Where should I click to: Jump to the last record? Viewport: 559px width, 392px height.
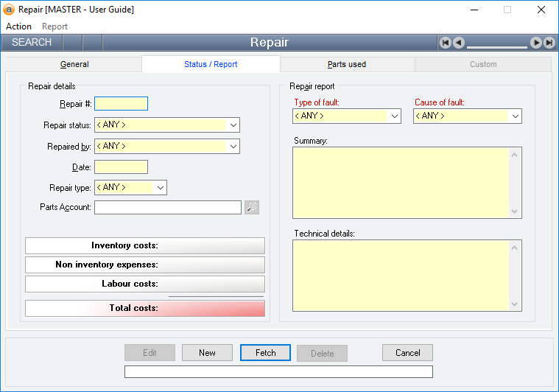(549, 43)
